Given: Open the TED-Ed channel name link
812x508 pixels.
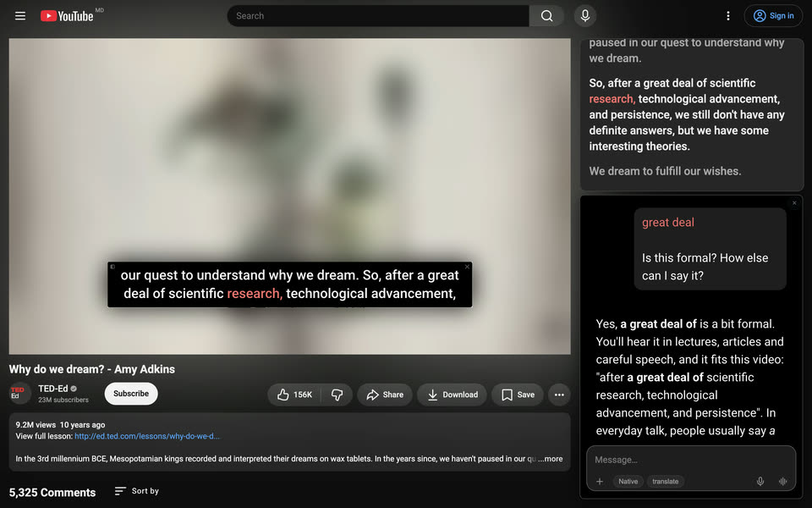Looking at the screenshot, I should click(x=52, y=389).
